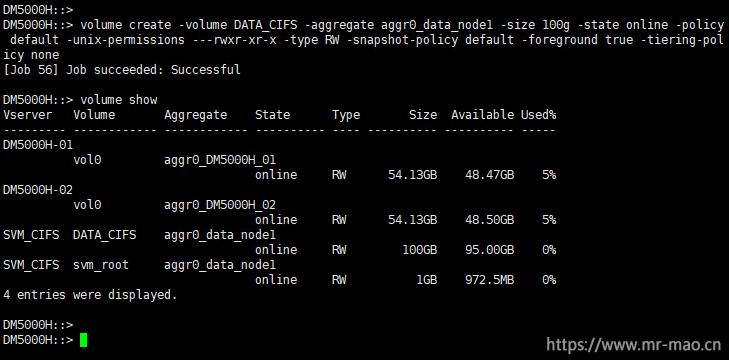729x360 pixels.
Task: Click the 95.00GB available value
Action: (490, 250)
